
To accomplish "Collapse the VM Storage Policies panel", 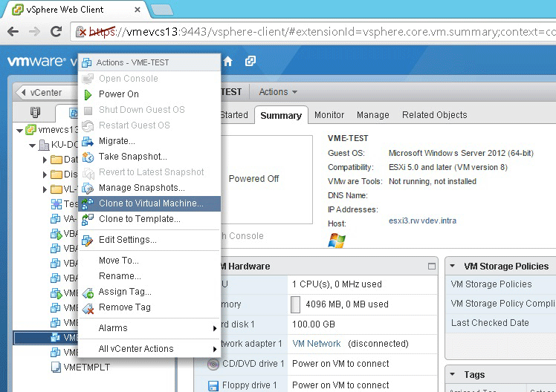I will (x=453, y=266).
